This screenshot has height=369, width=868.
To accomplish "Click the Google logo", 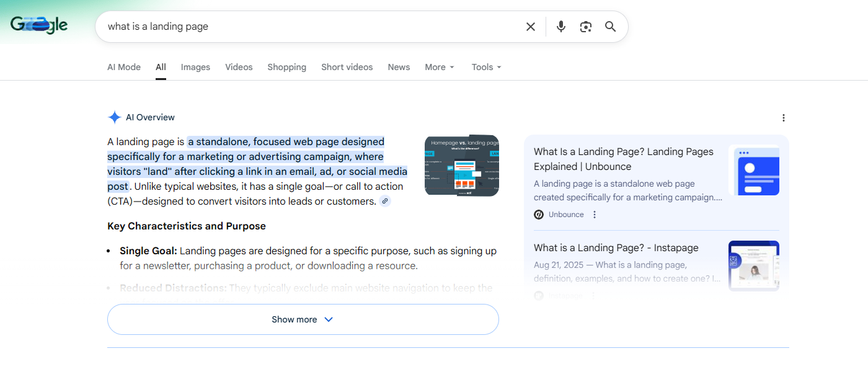I will pos(39,25).
